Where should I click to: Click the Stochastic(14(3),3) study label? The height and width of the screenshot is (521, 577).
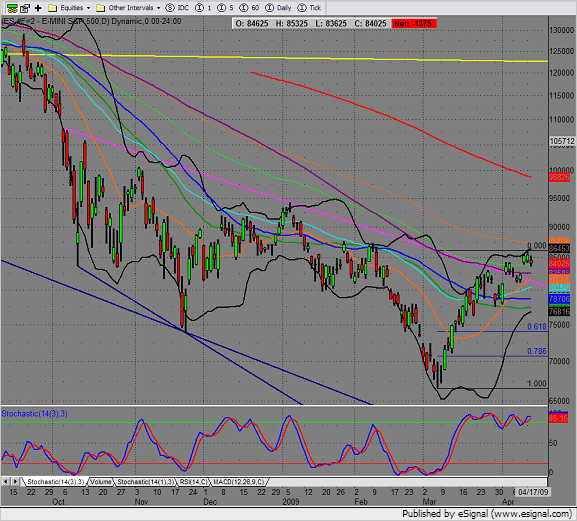35,414
